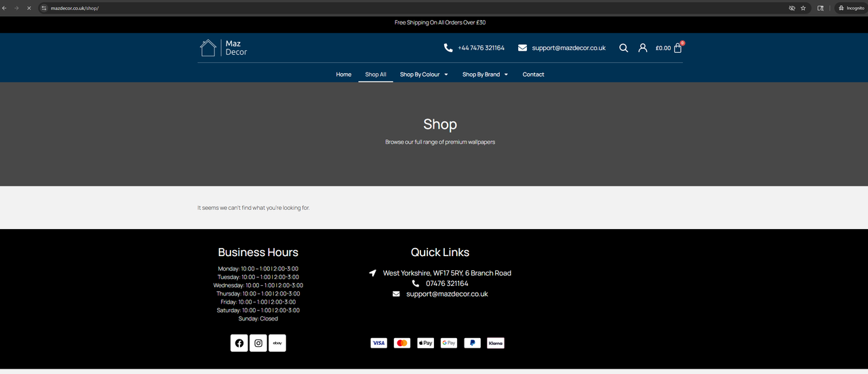
Task: Click the phone handset icon in header
Action: 448,48
